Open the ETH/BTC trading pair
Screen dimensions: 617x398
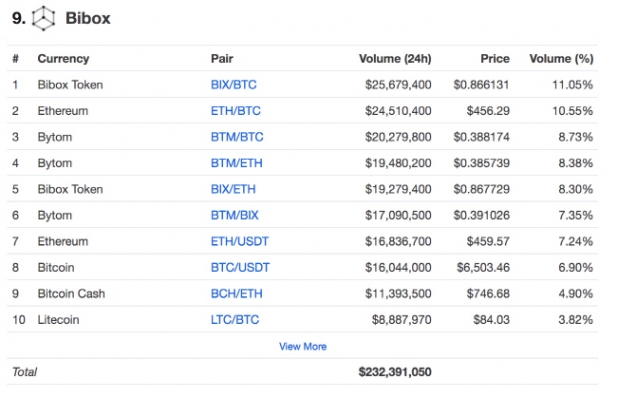235,111
